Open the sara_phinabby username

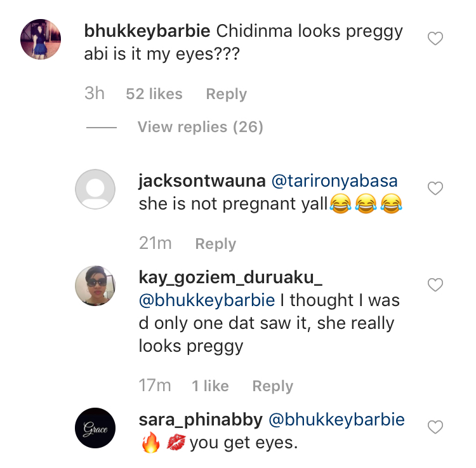[201, 420]
